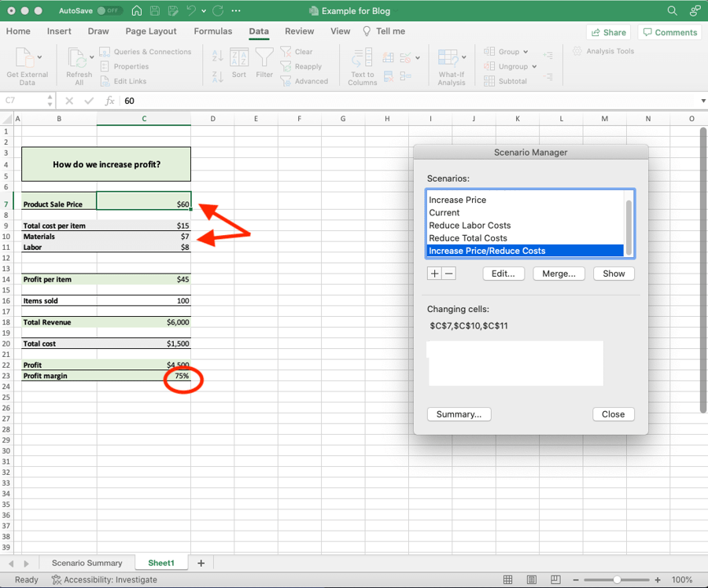Select the Increase Price scenario
This screenshot has height=588, width=708.
click(x=456, y=200)
